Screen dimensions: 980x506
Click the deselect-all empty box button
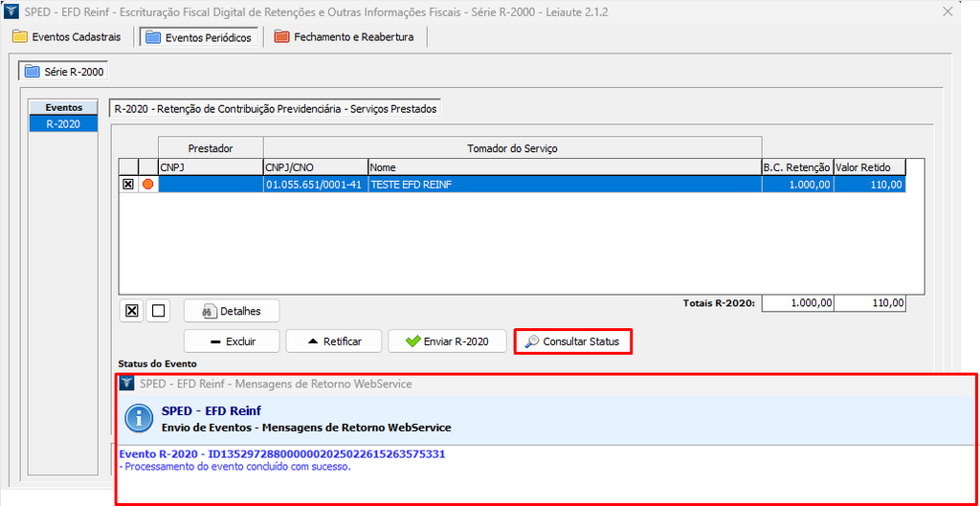[159, 310]
